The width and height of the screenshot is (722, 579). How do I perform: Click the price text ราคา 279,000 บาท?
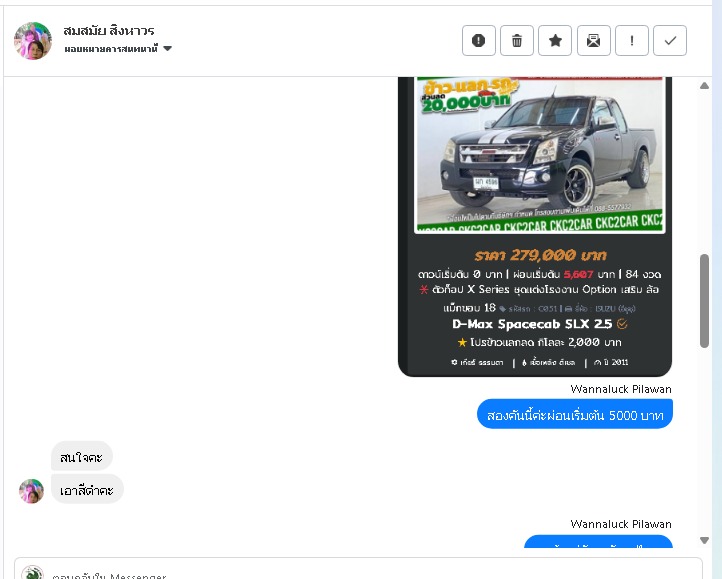[540, 255]
